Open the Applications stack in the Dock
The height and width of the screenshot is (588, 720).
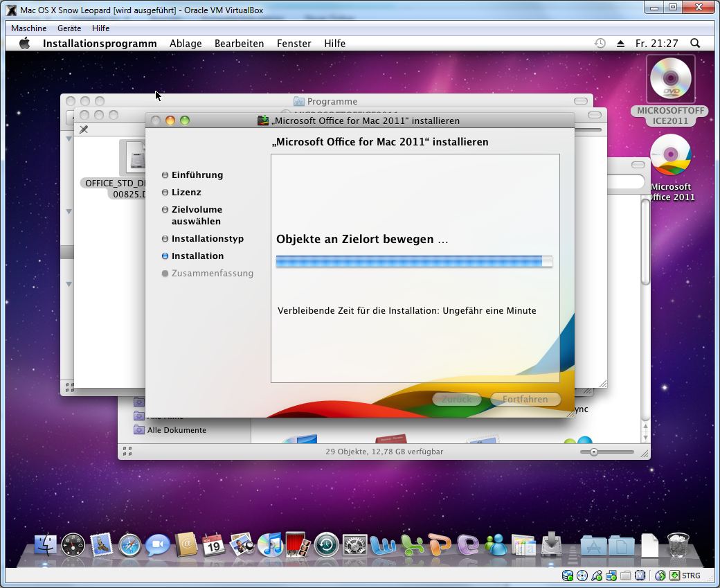click(594, 546)
